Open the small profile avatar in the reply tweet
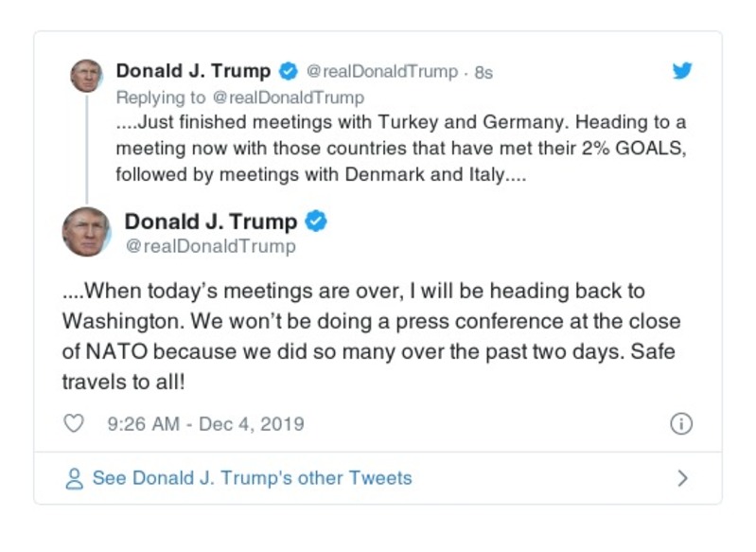The width and height of the screenshot is (756, 552). click(86, 76)
